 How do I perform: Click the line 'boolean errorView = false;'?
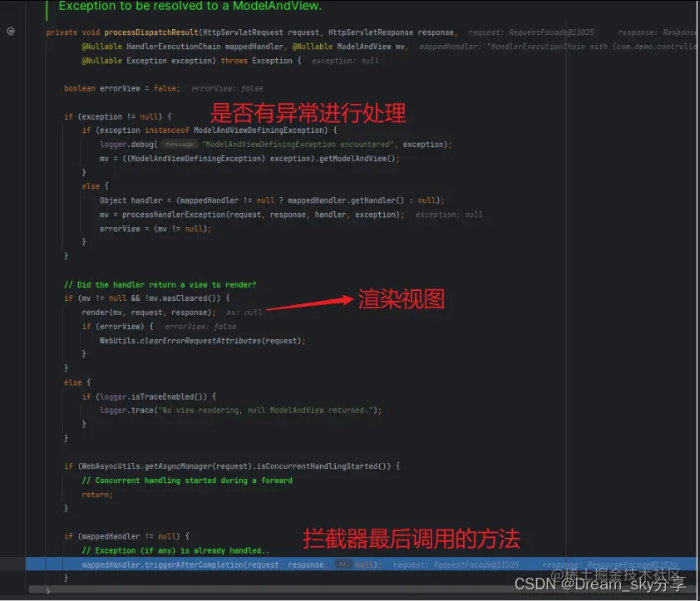point(122,88)
